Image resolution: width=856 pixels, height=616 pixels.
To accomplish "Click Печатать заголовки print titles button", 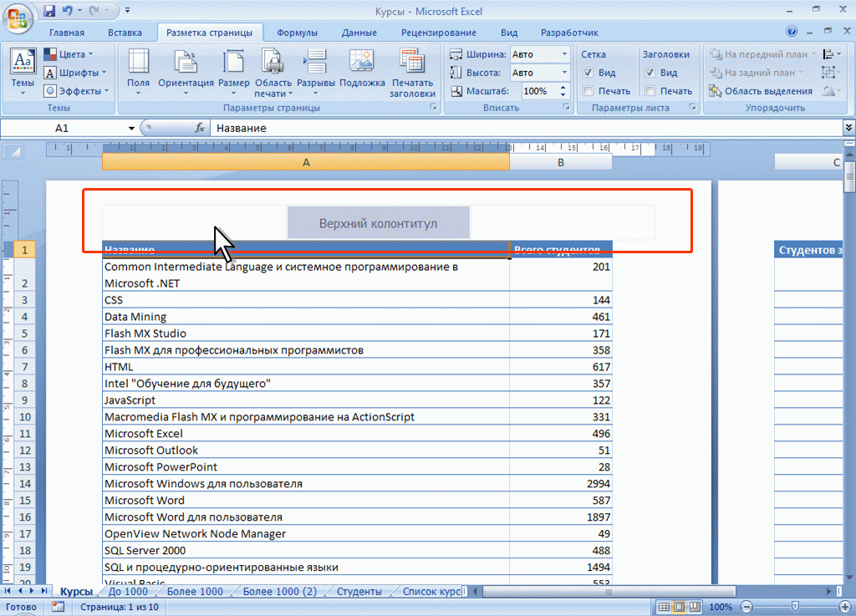I will point(412,73).
